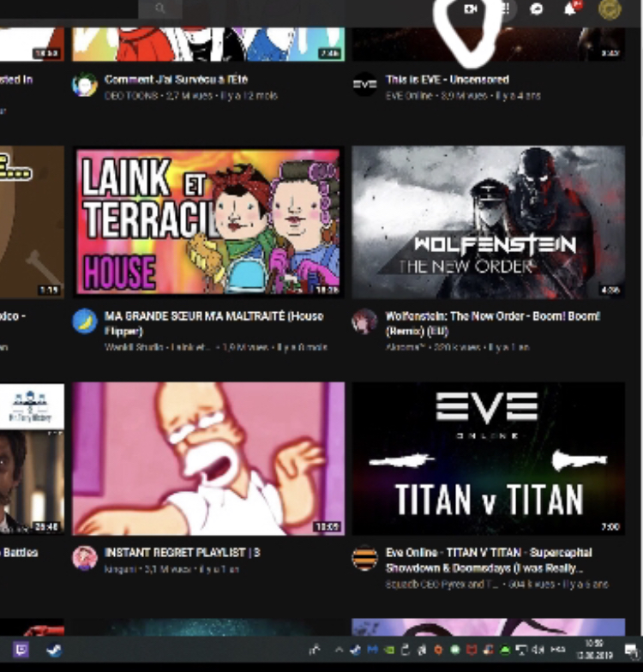Open Twitch from the taskbar
Image resolution: width=643 pixels, height=672 pixels.
[21, 650]
